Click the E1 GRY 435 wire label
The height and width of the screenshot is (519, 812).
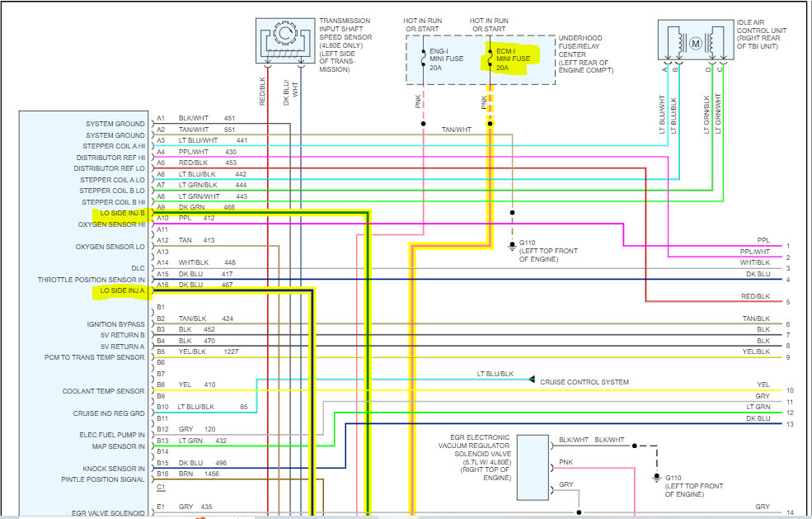tap(185, 507)
